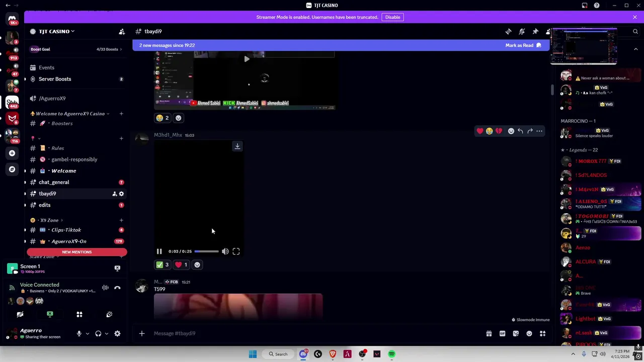The height and width of the screenshot is (362, 644).
Task: Open the Threads icon in channel header
Action: click(x=508, y=31)
